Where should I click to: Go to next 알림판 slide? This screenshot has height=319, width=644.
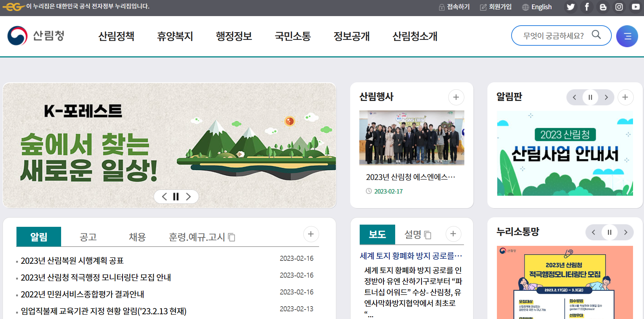pos(606,97)
